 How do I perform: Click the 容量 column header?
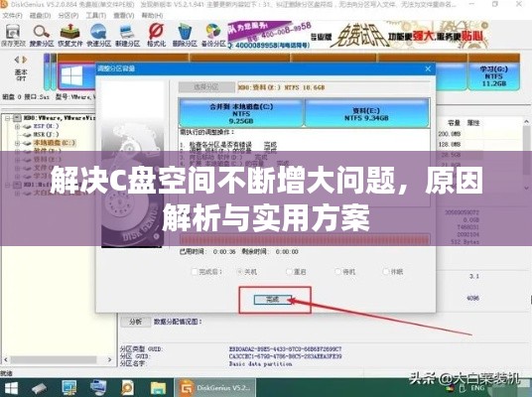[454, 122]
